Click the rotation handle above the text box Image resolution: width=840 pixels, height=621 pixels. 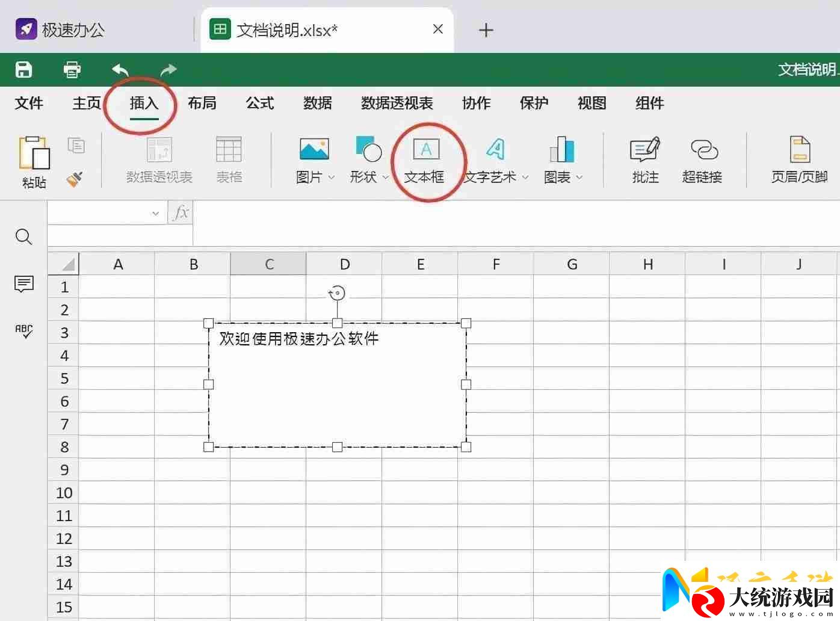tap(337, 293)
